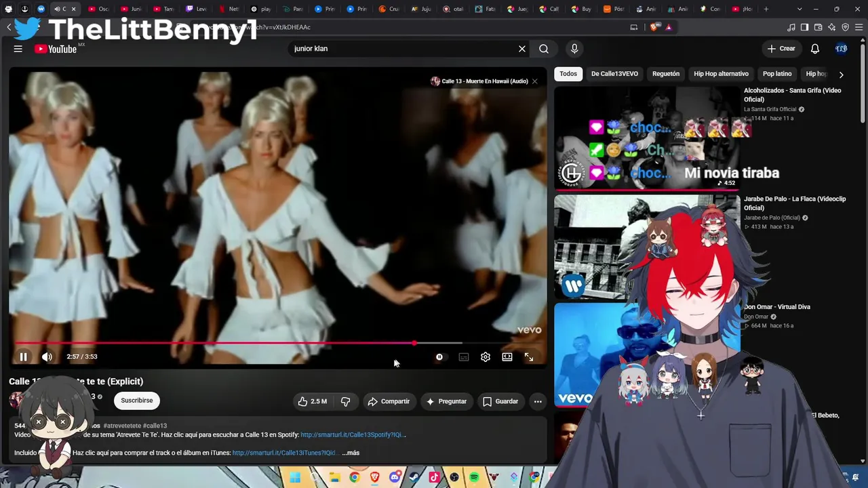
Task: Open Google Chrome from the taskbar
Action: [355, 478]
